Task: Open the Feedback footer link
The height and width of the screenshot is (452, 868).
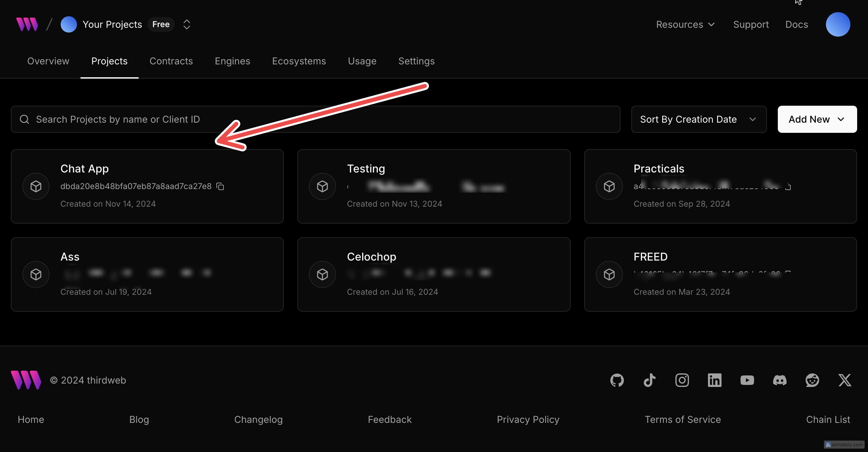Action: click(x=390, y=419)
